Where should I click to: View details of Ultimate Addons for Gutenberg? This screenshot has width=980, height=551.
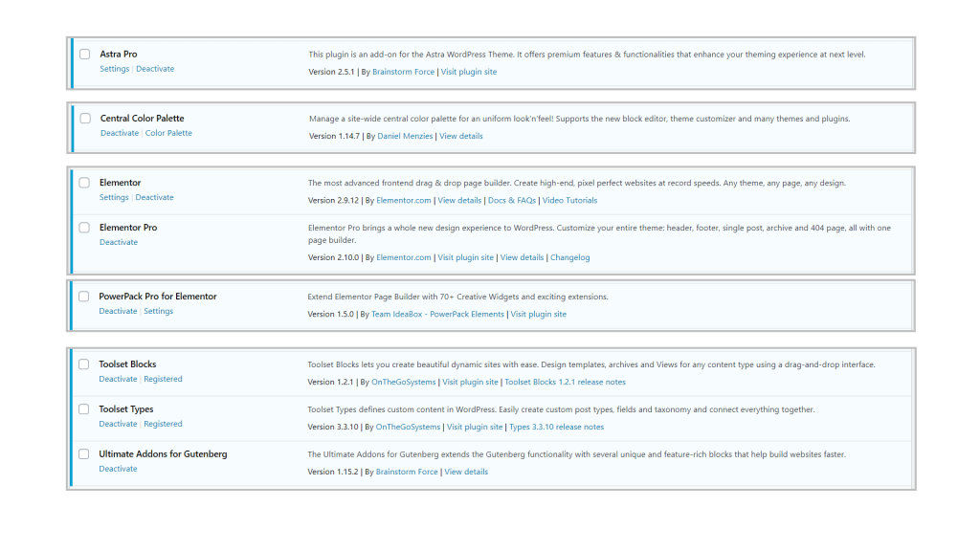point(466,473)
